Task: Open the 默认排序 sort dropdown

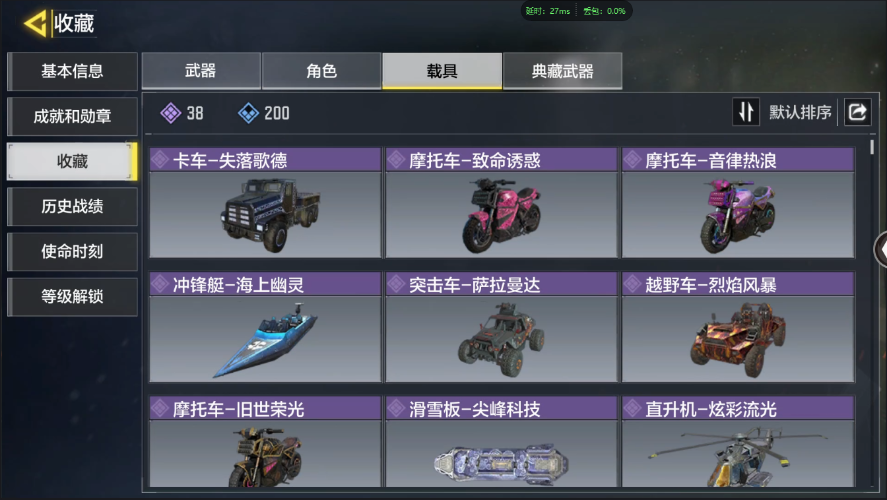Action: pos(800,113)
